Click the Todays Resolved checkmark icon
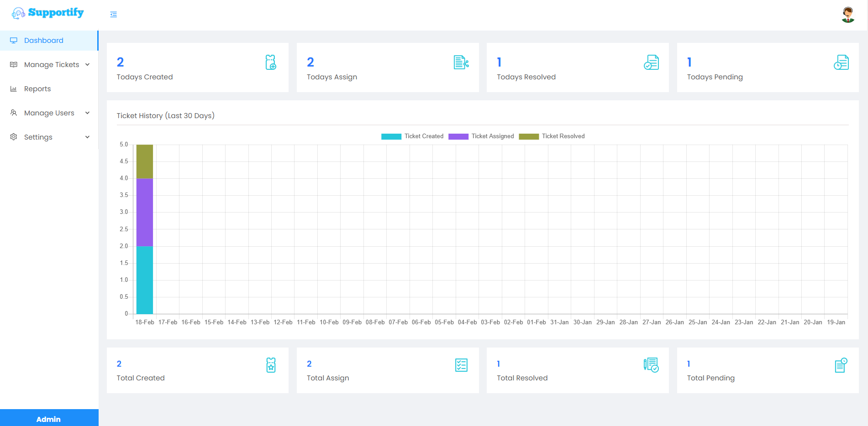The height and width of the screenshot is (426, 868). 651,62
